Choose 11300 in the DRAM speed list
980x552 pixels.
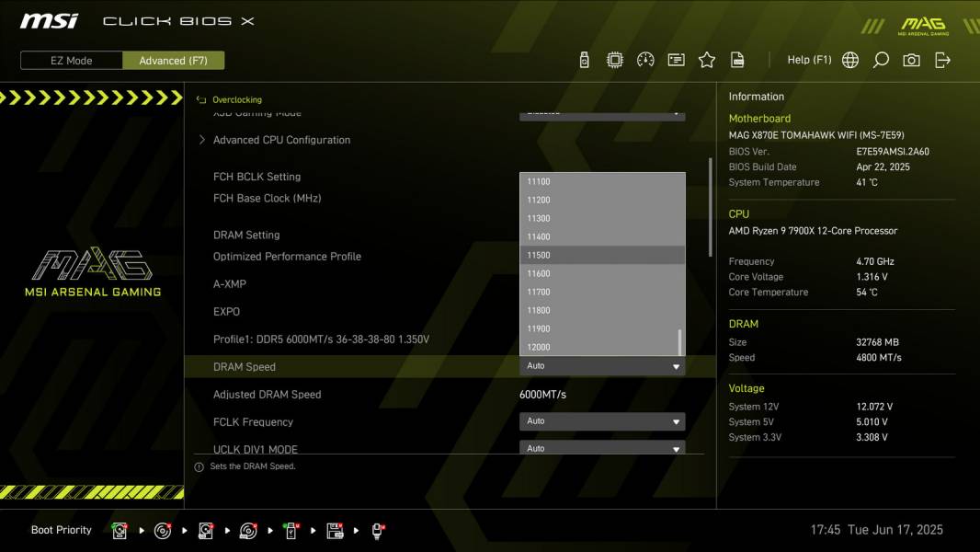(x=602, y=218)
